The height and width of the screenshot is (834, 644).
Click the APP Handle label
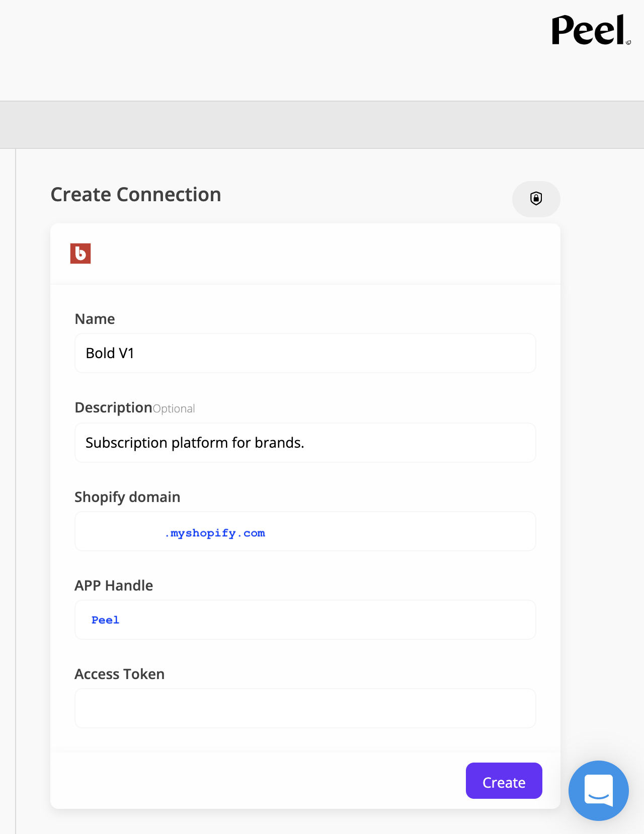click(x=114, y=586)
